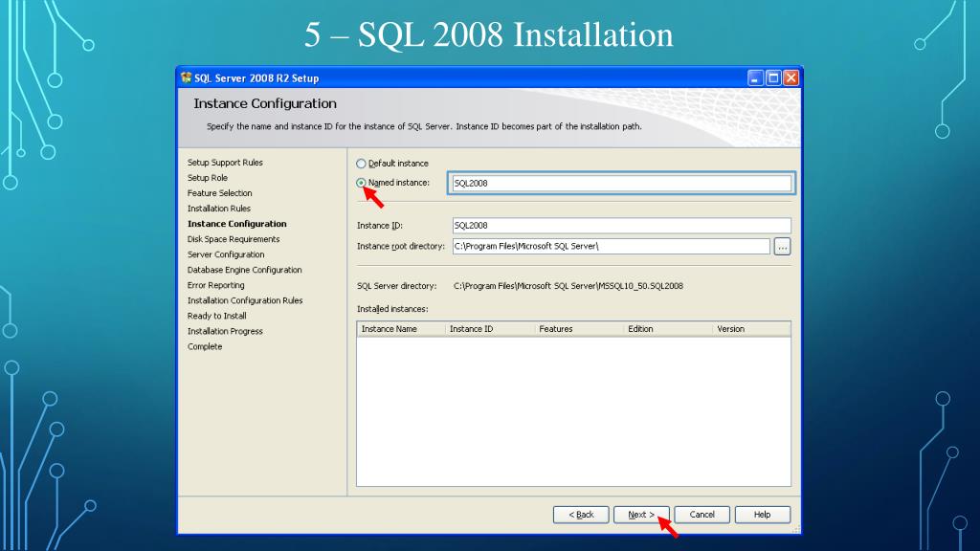Click the Instance root directory field
This screenshot has width=980, height=551.
pyautogui.click(x=611, y=246)
